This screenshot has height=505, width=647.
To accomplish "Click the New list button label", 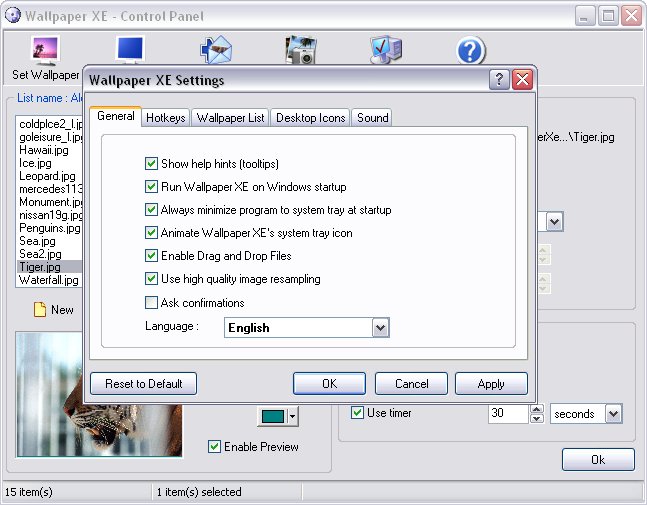I will [x=62, y=309].
